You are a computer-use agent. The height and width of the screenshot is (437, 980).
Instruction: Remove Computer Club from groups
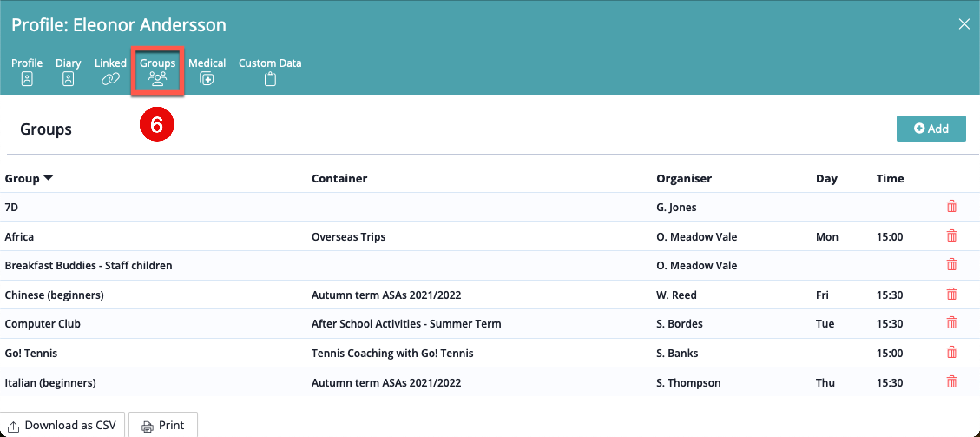click(951, 323)
